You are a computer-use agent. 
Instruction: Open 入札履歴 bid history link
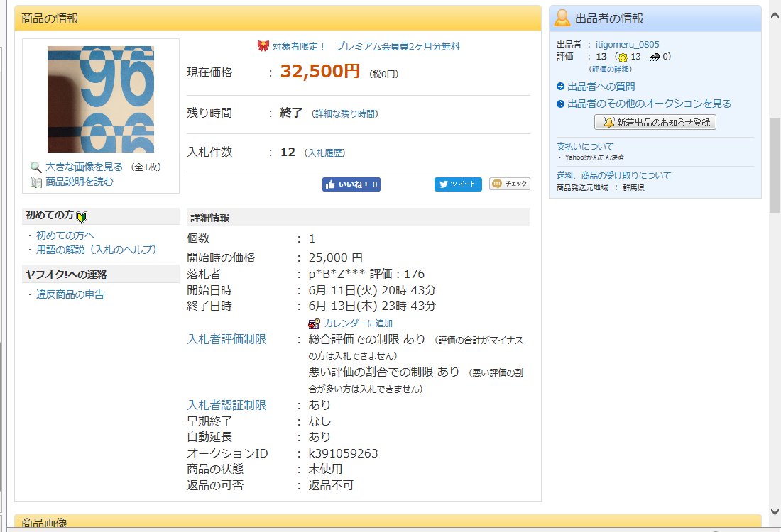pyautogui.click(x=324, y=153)
